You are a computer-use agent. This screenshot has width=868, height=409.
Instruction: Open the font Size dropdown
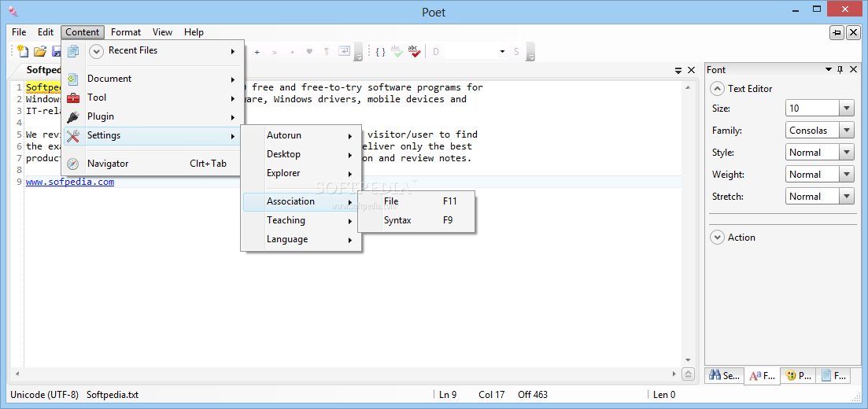pos(847,108)
